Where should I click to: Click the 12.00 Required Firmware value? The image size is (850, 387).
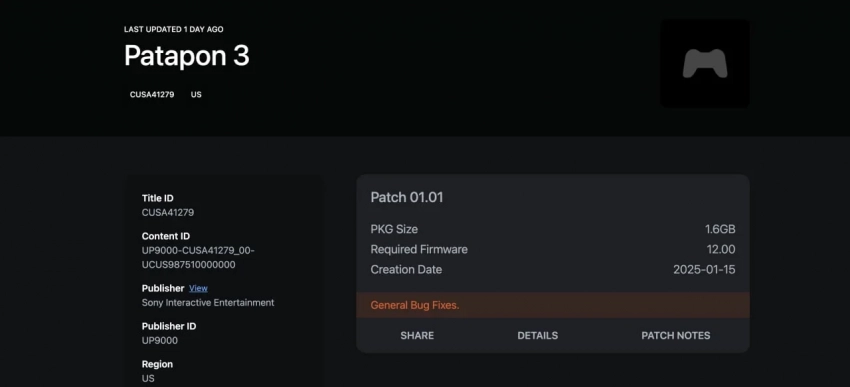pyautogui.click(x=721, y=249)
